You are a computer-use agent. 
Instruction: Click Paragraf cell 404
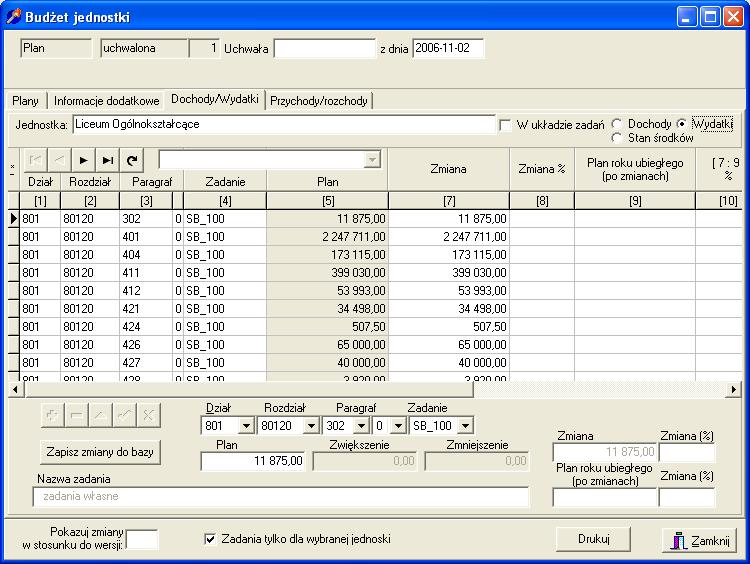[x=146, y=254]
